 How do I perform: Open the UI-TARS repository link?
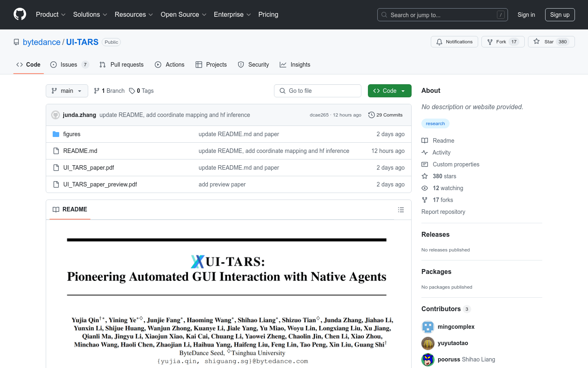point(82,42)
